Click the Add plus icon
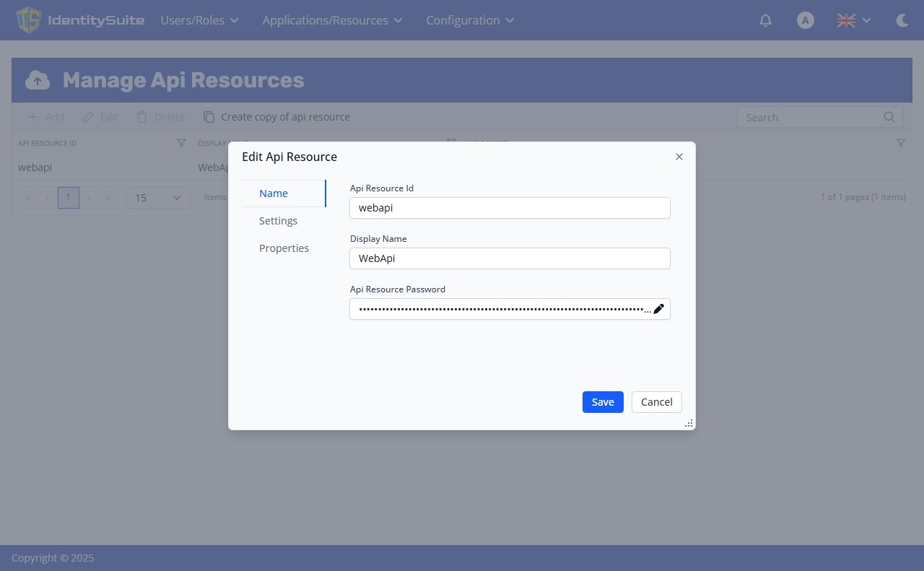The height and width of the screenshot is (571, 924). click(33, 116)
